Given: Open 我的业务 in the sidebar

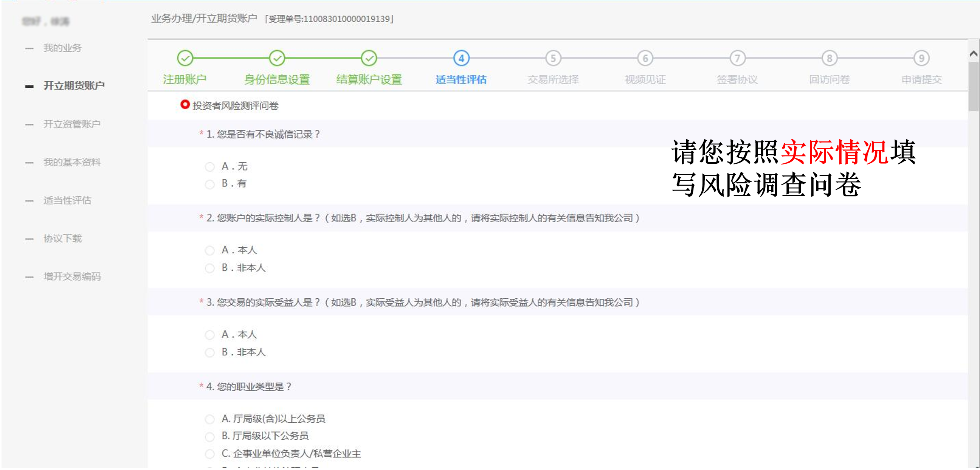Looking at the screenshot, I should (62, 48).
